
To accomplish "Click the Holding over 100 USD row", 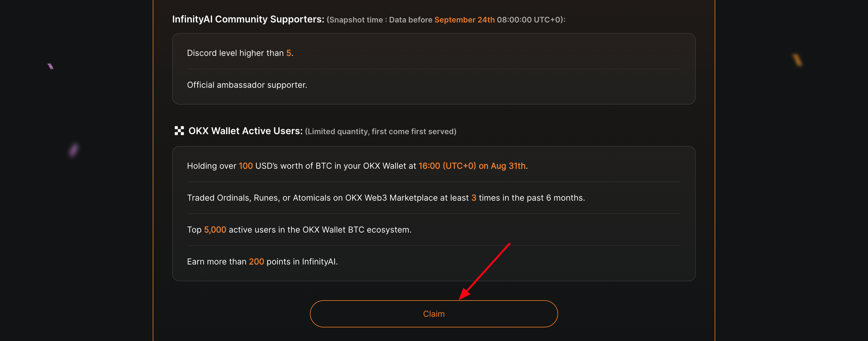I will [x=434, y=166].
